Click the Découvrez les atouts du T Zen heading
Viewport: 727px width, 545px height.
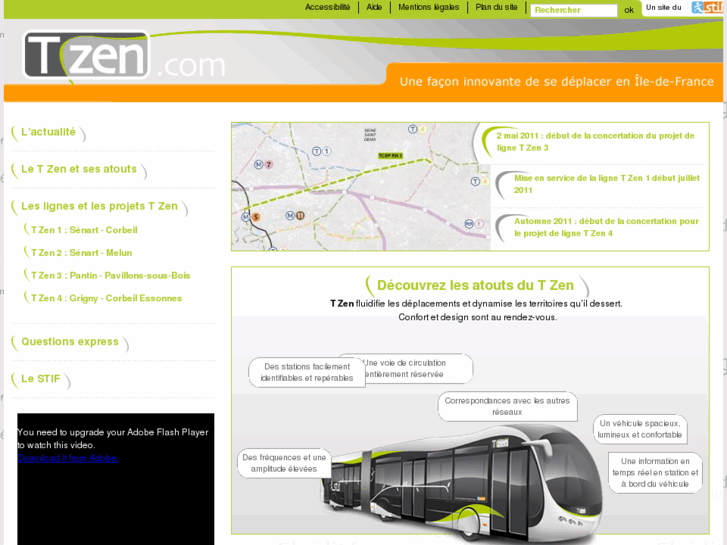[475, 285]
